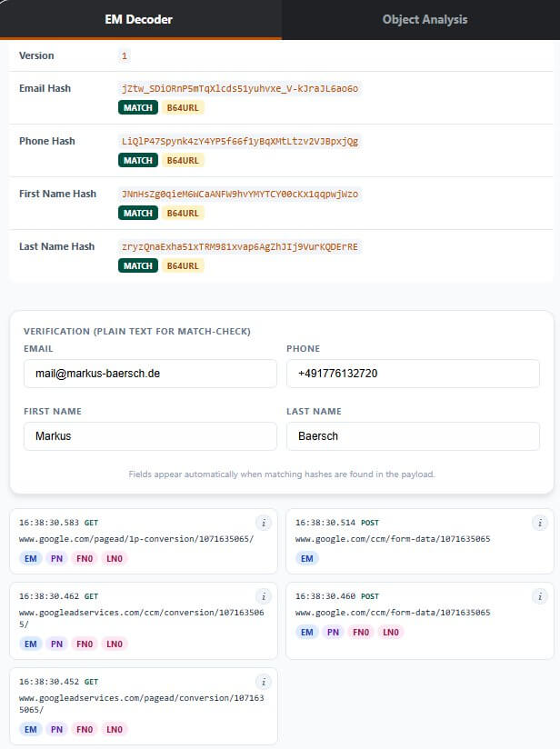Screen dimensions: 560x749
Task: Click FN0 tag in 16:38:30.460 POST card
Action: [361, 633]
